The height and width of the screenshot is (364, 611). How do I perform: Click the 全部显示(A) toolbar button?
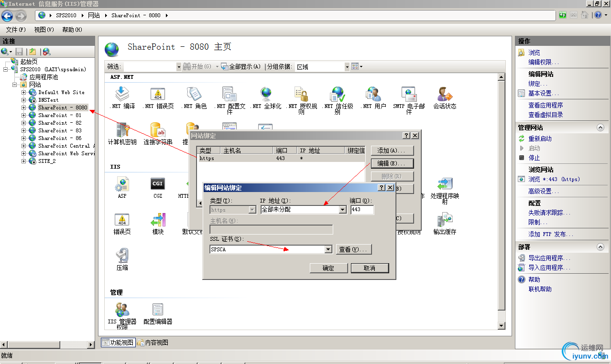241,67
